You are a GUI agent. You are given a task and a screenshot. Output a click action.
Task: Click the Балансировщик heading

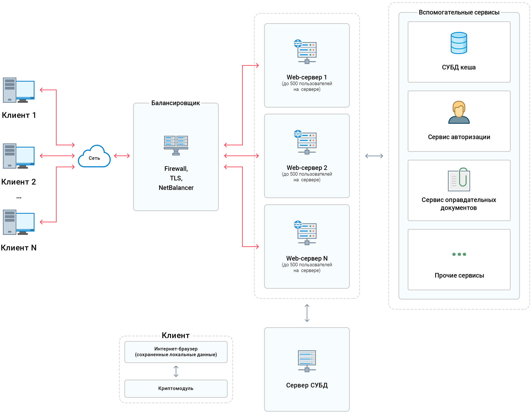176,103
